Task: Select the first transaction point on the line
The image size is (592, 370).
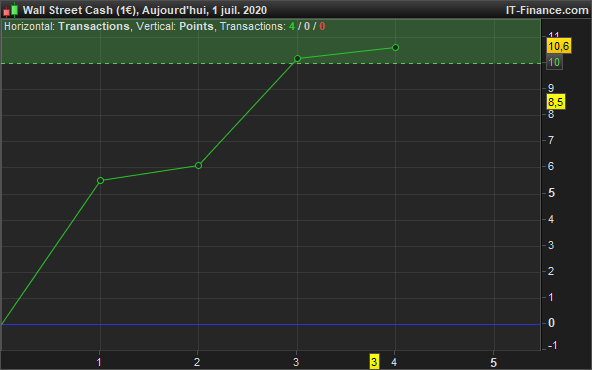Action: click(x=100, y=180)
